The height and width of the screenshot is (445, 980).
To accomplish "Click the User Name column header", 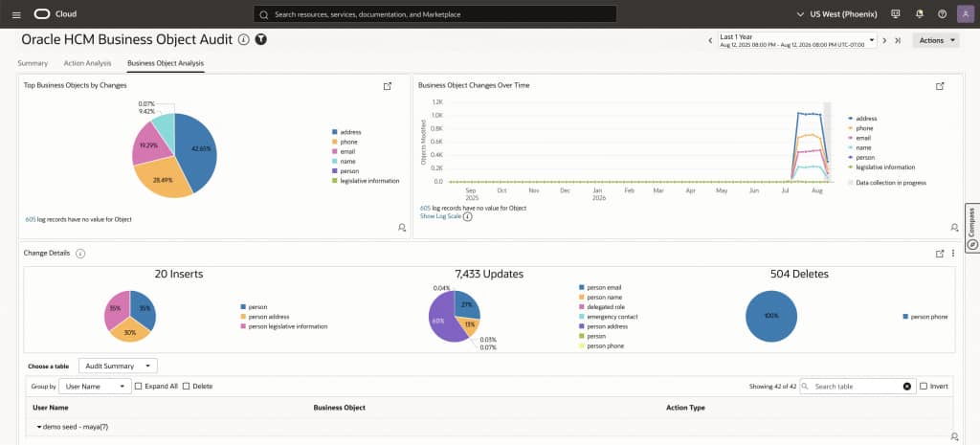I will [51, 408].
